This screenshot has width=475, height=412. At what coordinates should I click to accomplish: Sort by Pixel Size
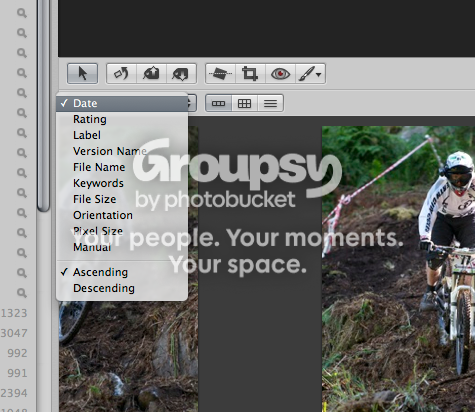122,231
